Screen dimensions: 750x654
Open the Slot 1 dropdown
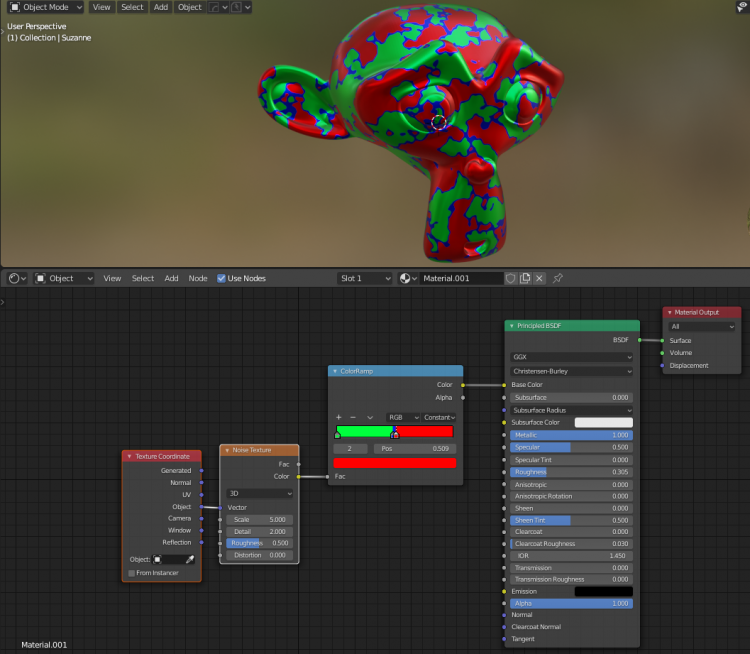point(365,278)
